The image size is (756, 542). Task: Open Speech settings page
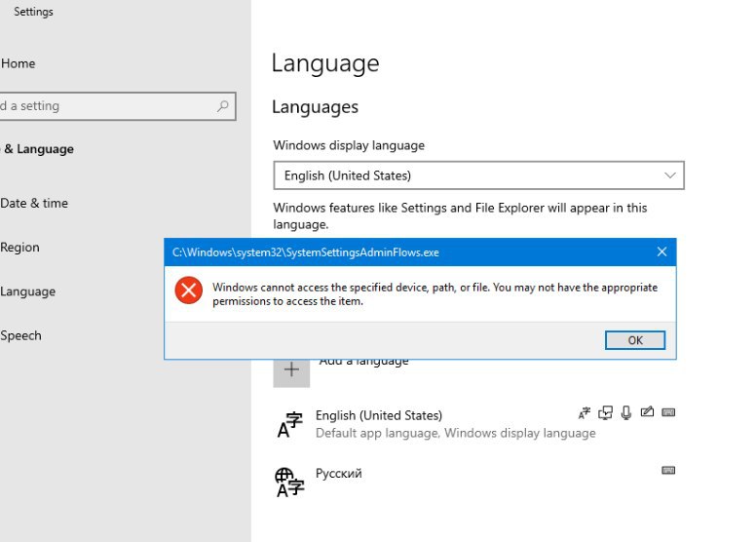click(x=20, y=335)
